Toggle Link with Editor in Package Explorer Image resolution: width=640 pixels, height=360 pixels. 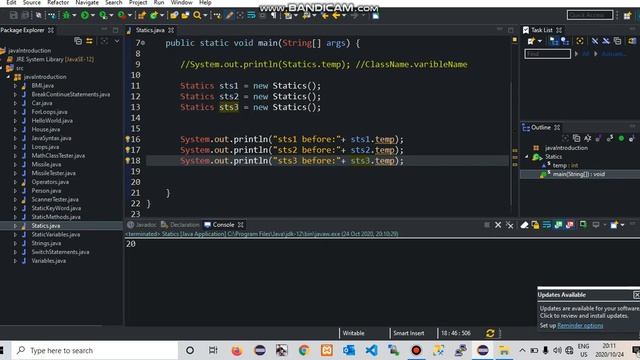pos(89,41)
